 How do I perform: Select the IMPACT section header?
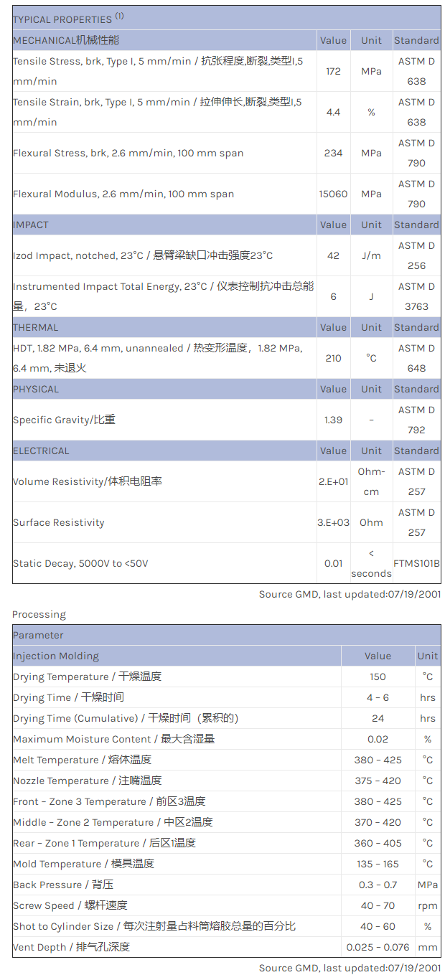tap(31, 225)
